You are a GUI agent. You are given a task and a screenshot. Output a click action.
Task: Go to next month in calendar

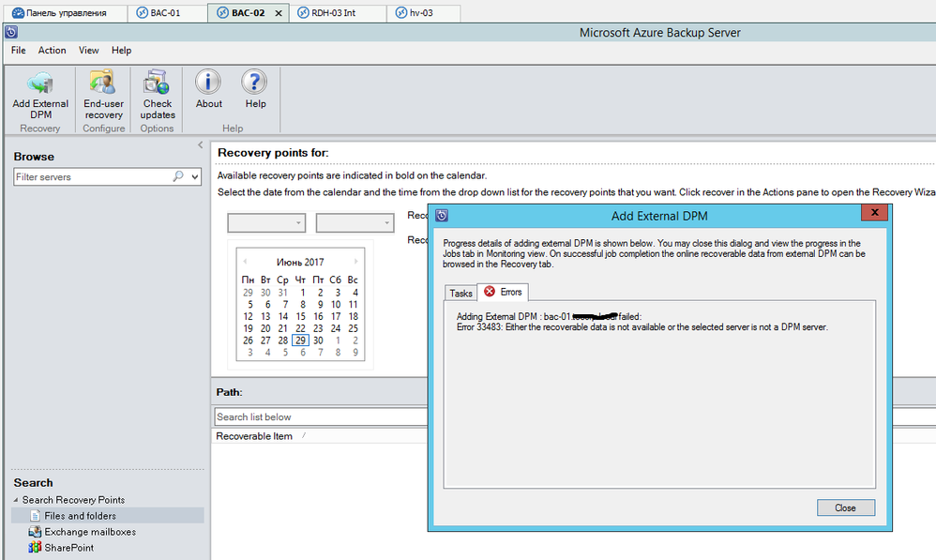click(x=355, y=262)
